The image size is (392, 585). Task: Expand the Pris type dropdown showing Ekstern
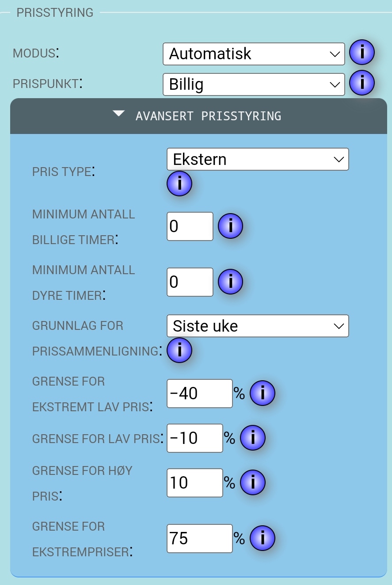(258, 159)
